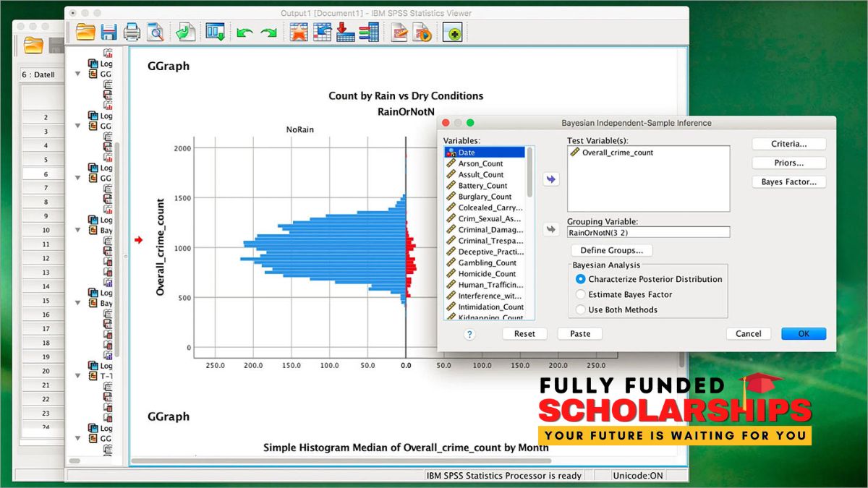Viewport: 868px width, 488px height.
Task: Select row 6 header in Data Editor
Action: coord(45,174)
